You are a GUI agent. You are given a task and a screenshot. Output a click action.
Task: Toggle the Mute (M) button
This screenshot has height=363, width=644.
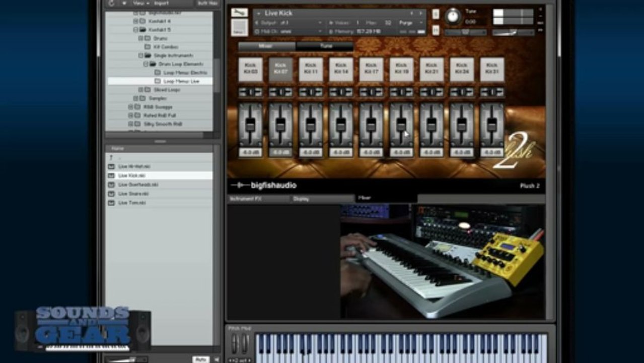(x=436, y=29)
